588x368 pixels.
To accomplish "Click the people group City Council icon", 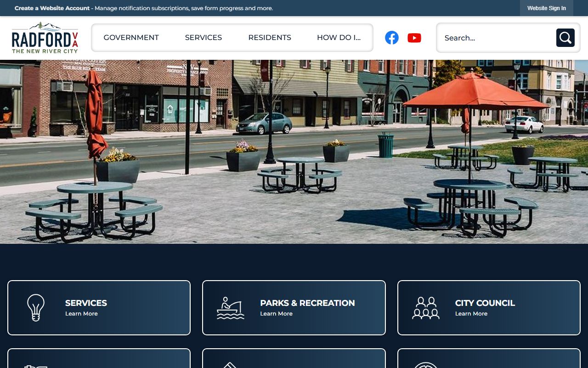I will click(425, 308).
